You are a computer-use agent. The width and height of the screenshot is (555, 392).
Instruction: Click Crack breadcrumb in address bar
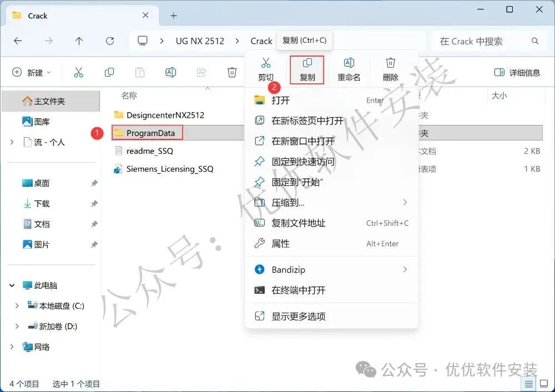261,41
